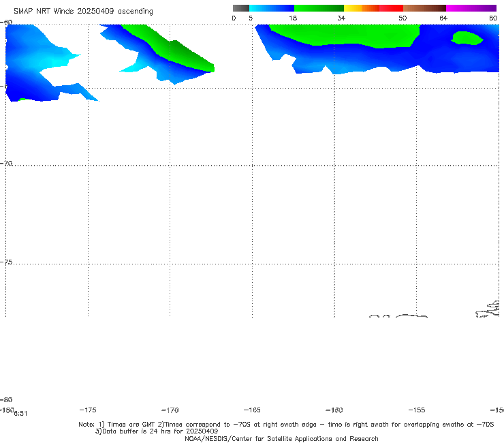Screen dimensions: 504x443
Task: Click the gray 0-5 color bar segment
Action: point(240,8)
